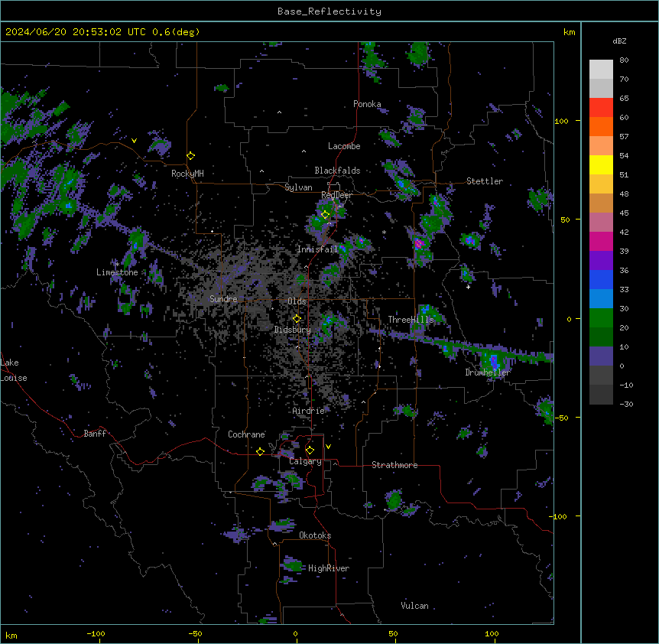Click the yellow V marker east of Calgary
659x644 pixels.
click(328, 447)
